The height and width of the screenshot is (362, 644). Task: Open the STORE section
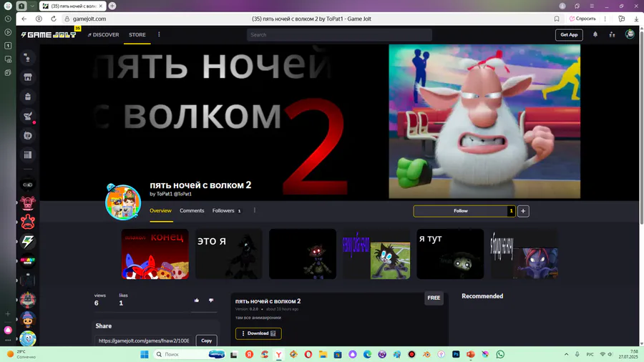coord(137,35)
